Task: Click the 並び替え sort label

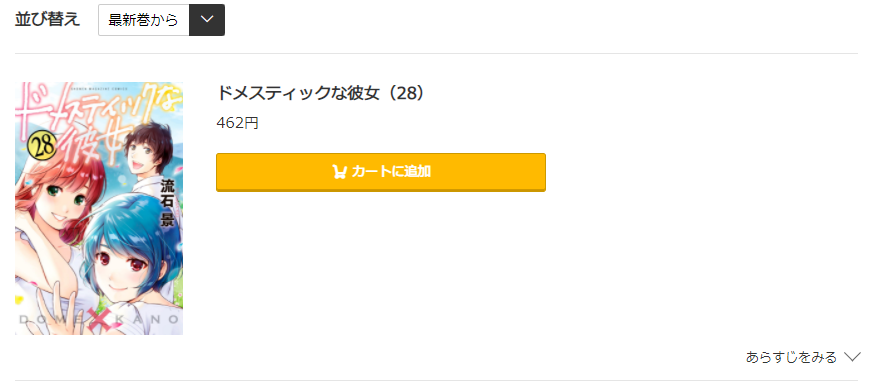Action: pyautogui.click(x=47, y=20)
